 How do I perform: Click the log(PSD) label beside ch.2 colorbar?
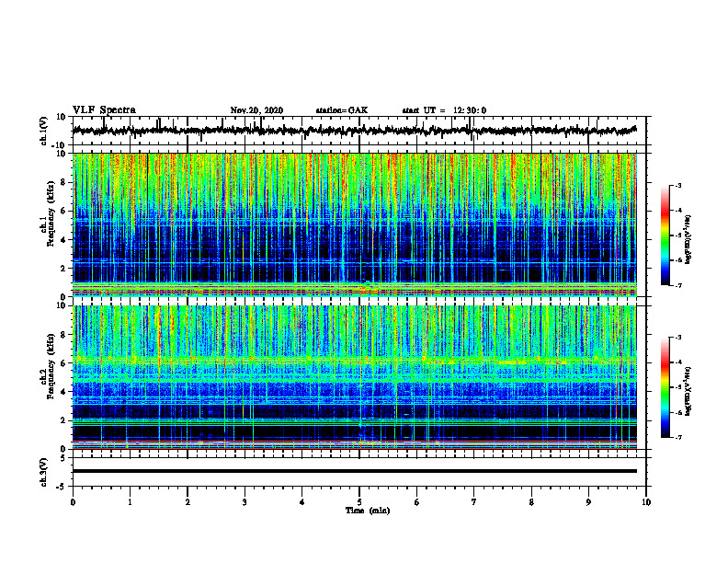688,392
